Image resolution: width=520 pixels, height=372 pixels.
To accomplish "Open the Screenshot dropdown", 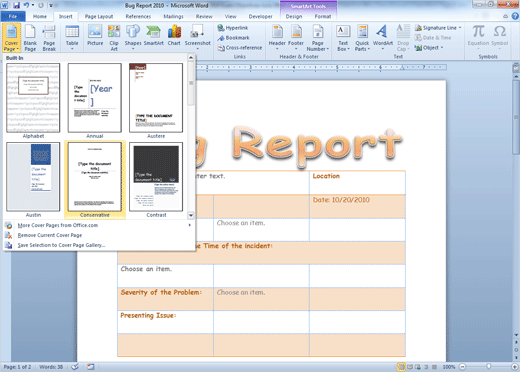I will [197, 38].
